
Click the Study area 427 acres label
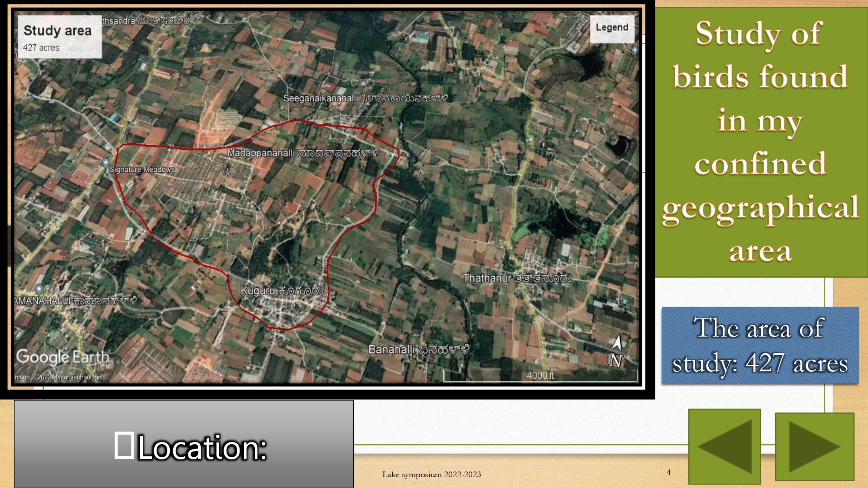click(x=59, y=37)
